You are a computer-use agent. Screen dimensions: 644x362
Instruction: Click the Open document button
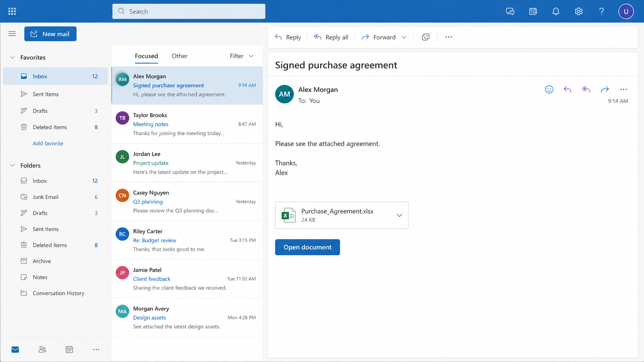(307, 247)
